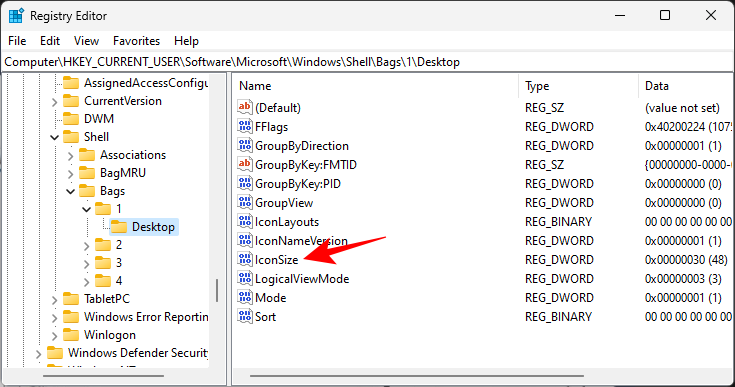This screenshot has height=387, width=735.
Task: Click the IconLayouts binary value icon
Action: (245, 222)
